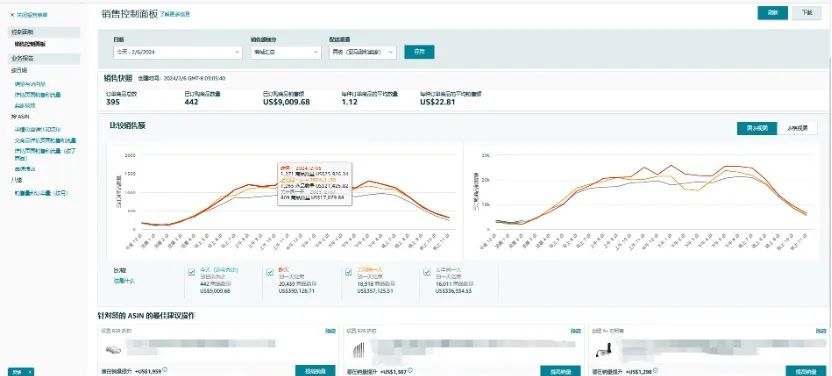This screenshot has width=832, height=376.
Task: Open the 按月 monthly report link in sidebar
Action: point(41,193)
